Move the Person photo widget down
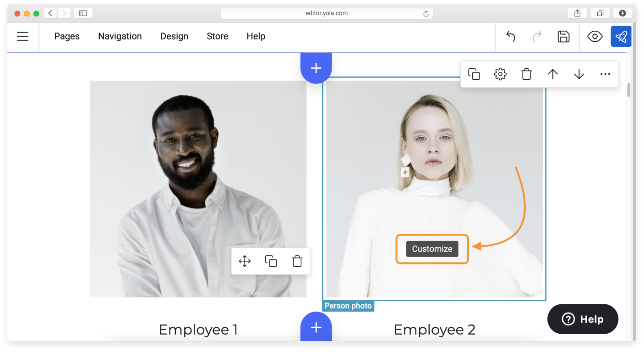 [x=579, y=74]
